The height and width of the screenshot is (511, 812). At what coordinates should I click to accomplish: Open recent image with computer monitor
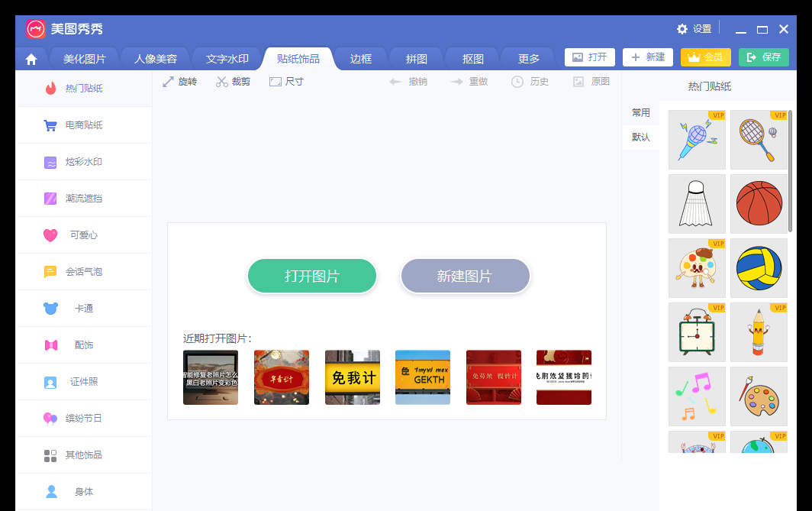(x=211, y=377)
